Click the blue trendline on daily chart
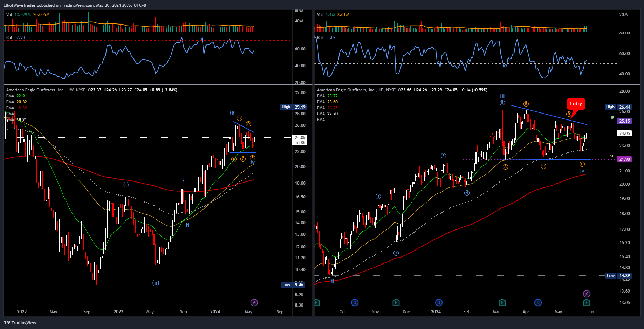This screenshot has height=329, width=644. tap(548, 115)
